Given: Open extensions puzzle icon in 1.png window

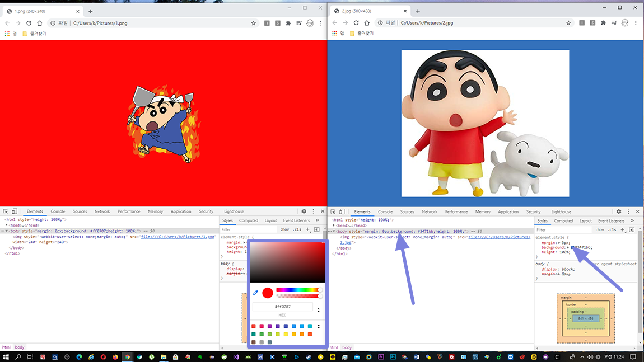Looking at the screenshot, I should 288,23.
